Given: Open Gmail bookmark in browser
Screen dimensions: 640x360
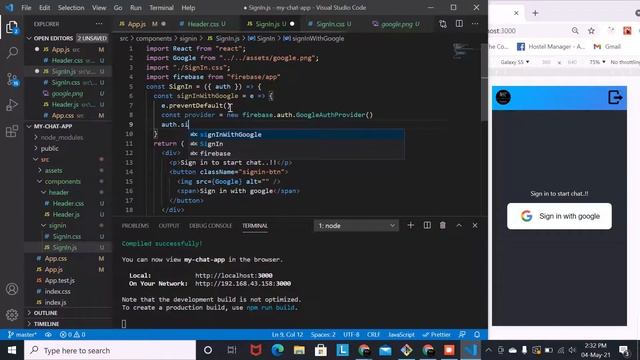Looking at the screenshot, I should click(x=607, y=47).
